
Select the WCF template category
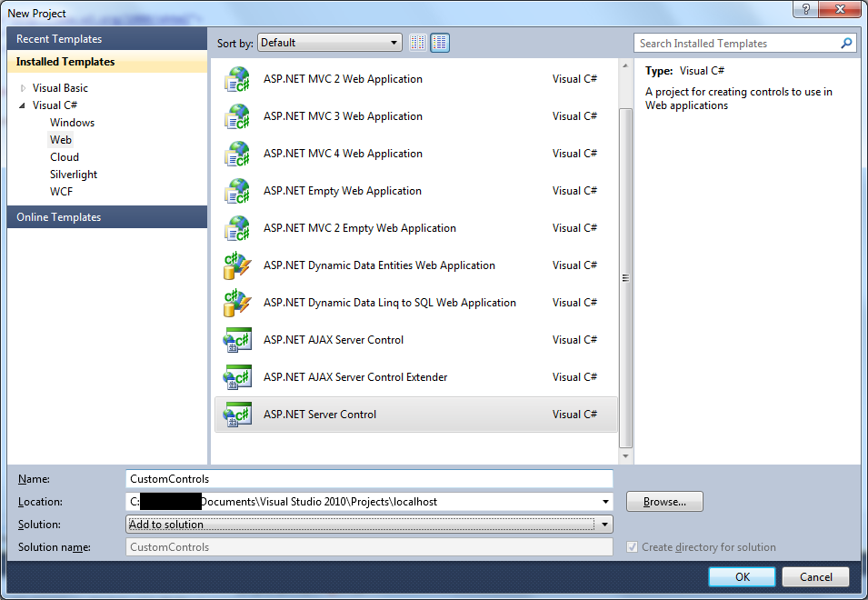pos(61,192)
